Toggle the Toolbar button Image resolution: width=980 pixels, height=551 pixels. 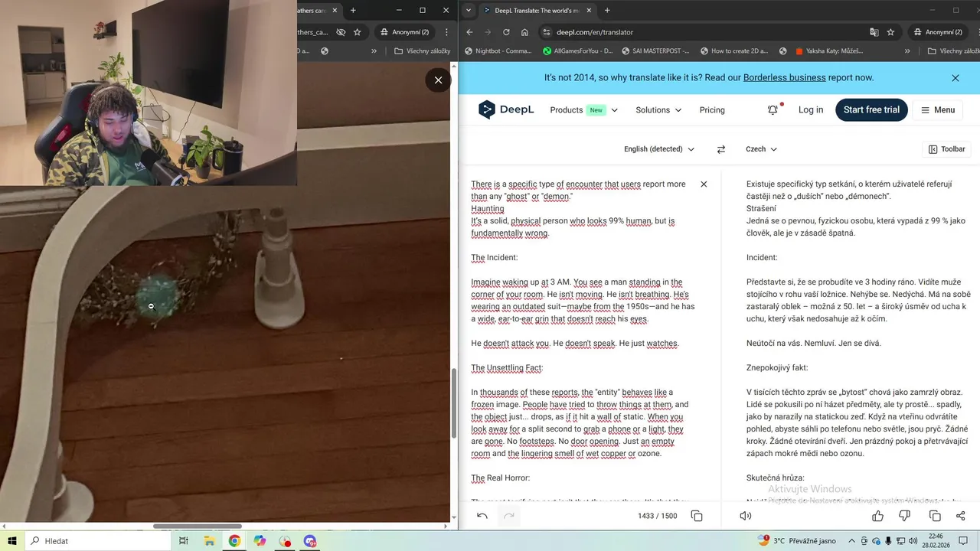pos(947,149)
